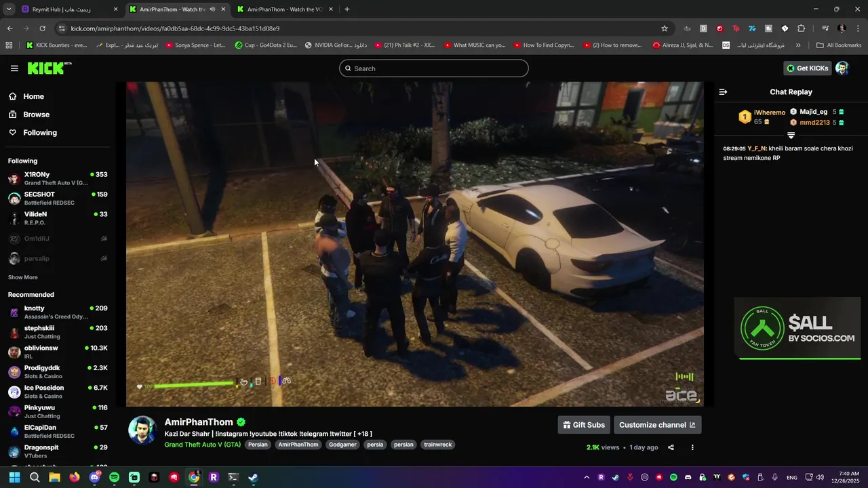Open the All Bookmarks folder
The image size is (868, 488).
(839, 45)
